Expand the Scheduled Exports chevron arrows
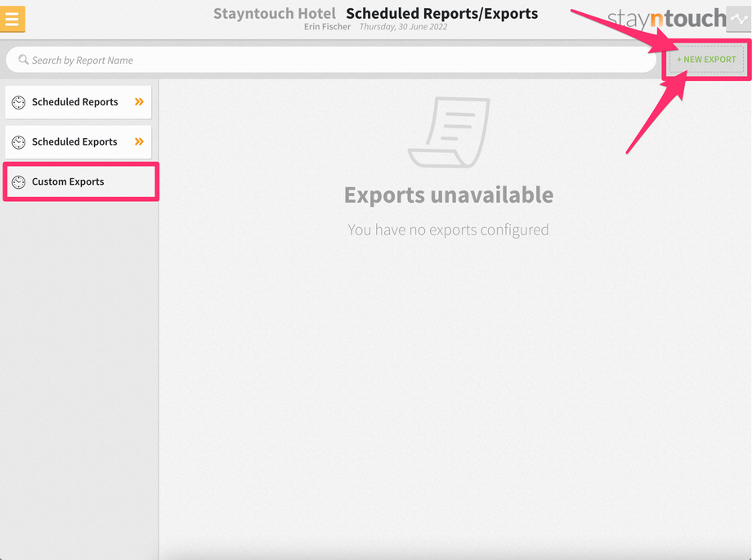Screen dimensions: 752x560 tap(139, 141)
